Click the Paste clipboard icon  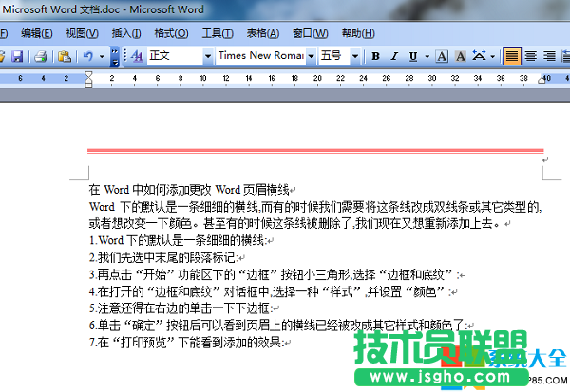click(x=65, y=56)
